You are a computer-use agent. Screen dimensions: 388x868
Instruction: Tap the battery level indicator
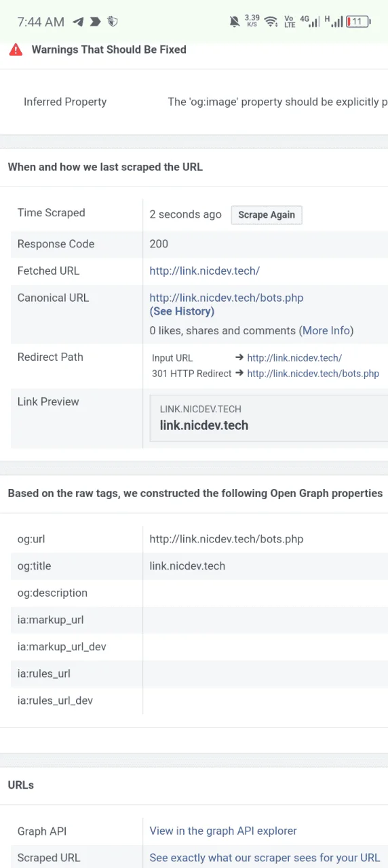(358, 22)
